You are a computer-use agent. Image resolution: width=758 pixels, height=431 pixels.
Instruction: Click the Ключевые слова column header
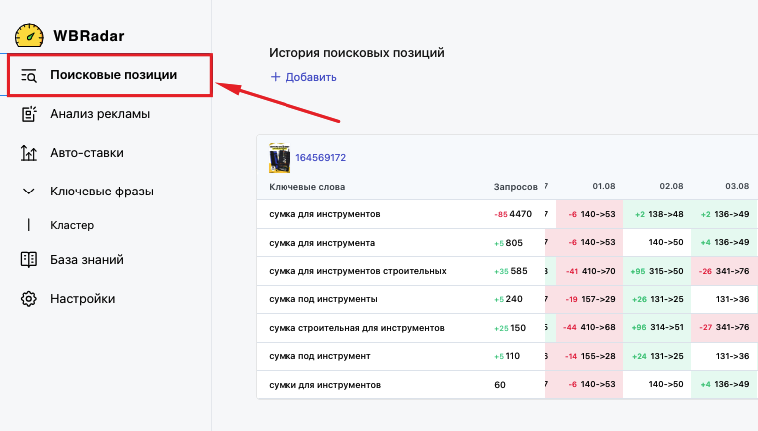(307, 187)
